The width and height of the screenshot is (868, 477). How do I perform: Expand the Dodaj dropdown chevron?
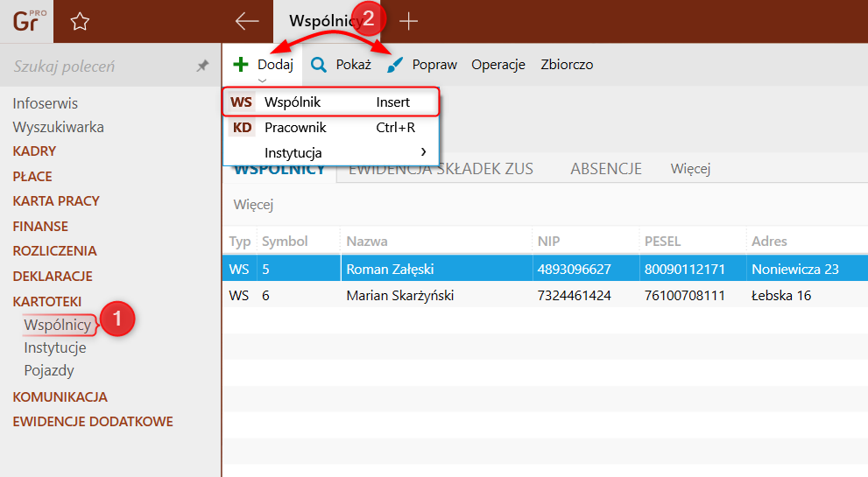pyautogui.click(x=263, y=81)
